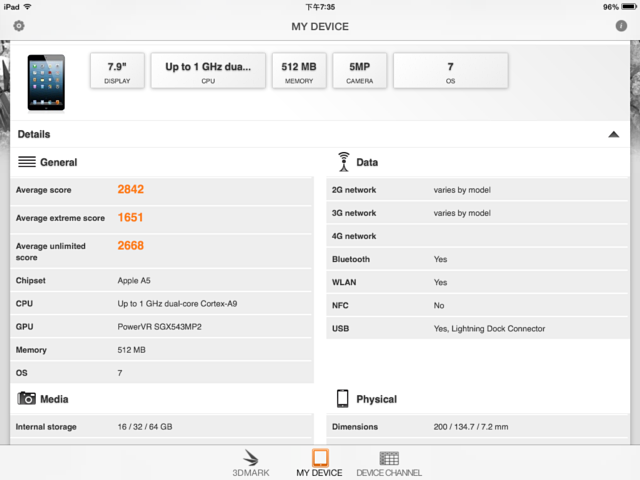640x480 pixels.
Task: Click the Bluetooth row Yes value
Action: (x=440, y=259)
